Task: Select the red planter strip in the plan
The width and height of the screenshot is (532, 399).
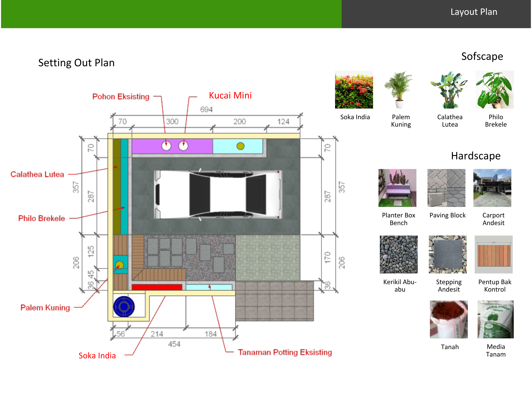Action: click(x=157, y=287)
